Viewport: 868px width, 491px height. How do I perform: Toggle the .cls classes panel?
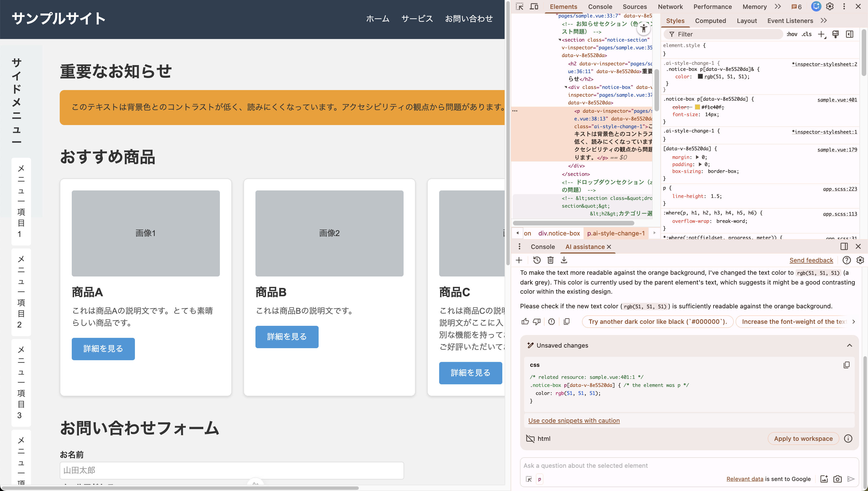pos(807,34)
